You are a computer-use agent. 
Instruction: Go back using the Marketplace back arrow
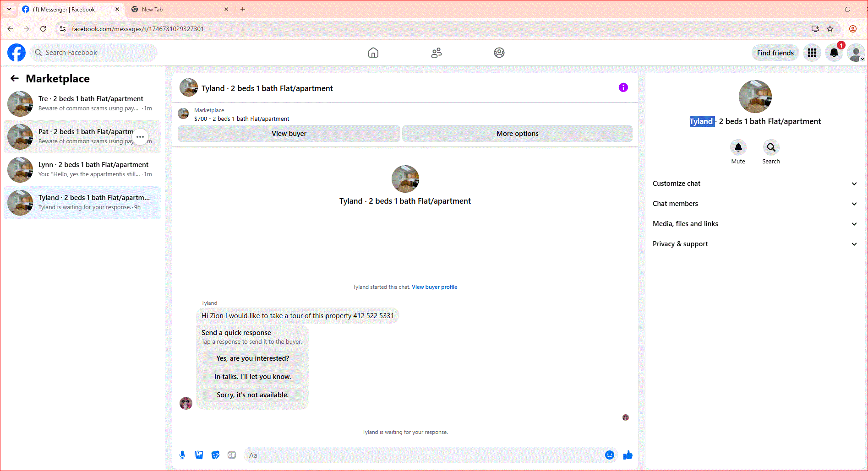tap(15, 78)
